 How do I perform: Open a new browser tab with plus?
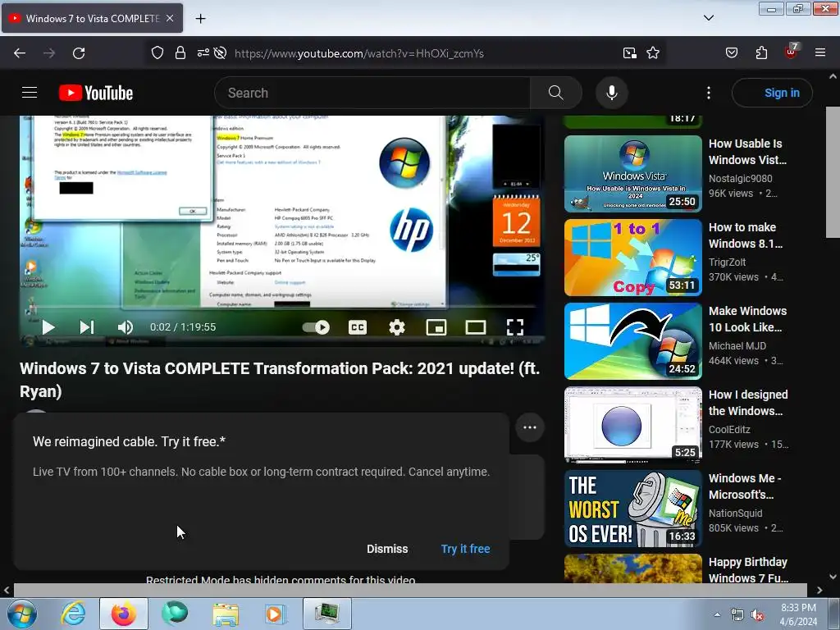tap(200, 18)
